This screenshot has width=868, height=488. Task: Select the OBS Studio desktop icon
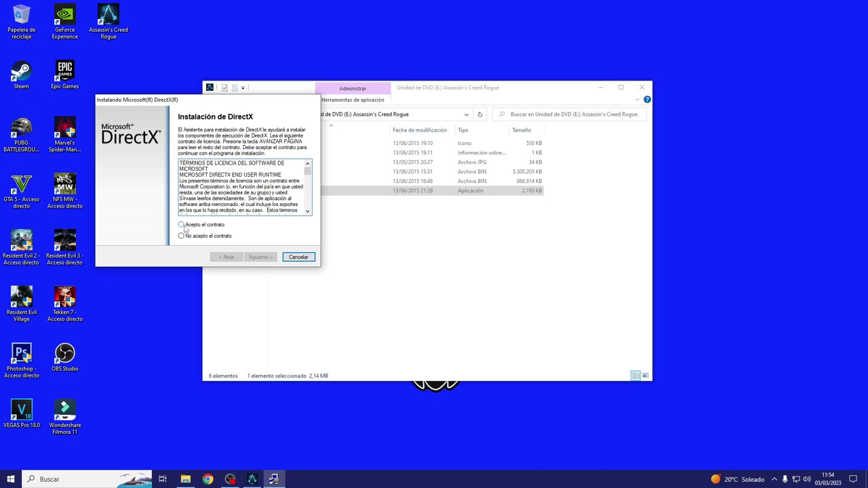point(65,357)
